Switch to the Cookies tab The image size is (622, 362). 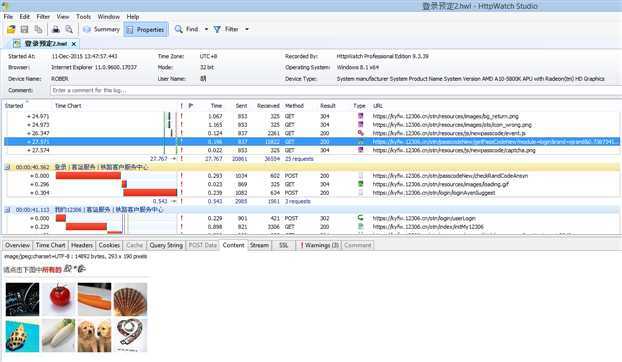point(109,245)
